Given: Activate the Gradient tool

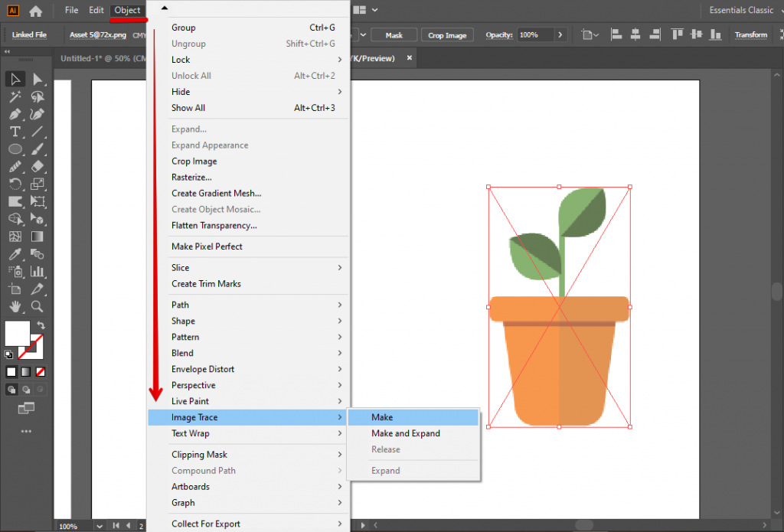Looking at the screenshot, I should pos(37,236).
